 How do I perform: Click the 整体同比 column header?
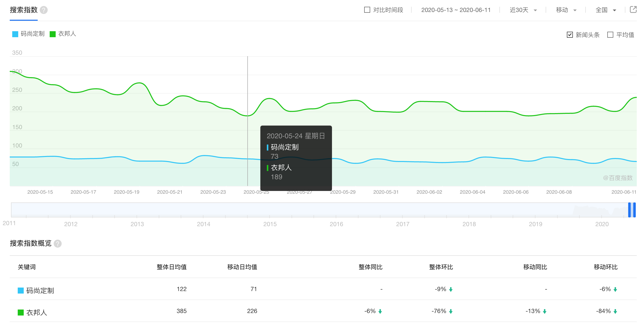(x=370, y=267)
